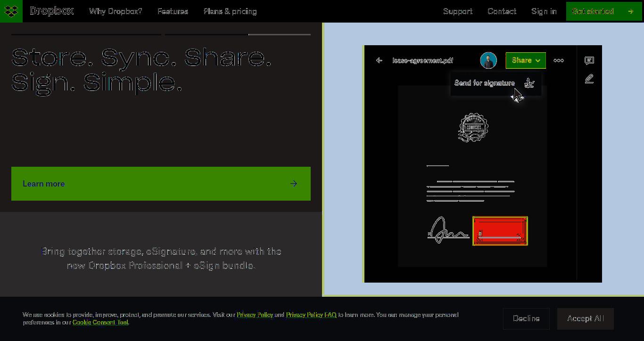Click the back arrow beside lease-agreement.pdf
644x341 pixels.
click(x=379, y=60)
